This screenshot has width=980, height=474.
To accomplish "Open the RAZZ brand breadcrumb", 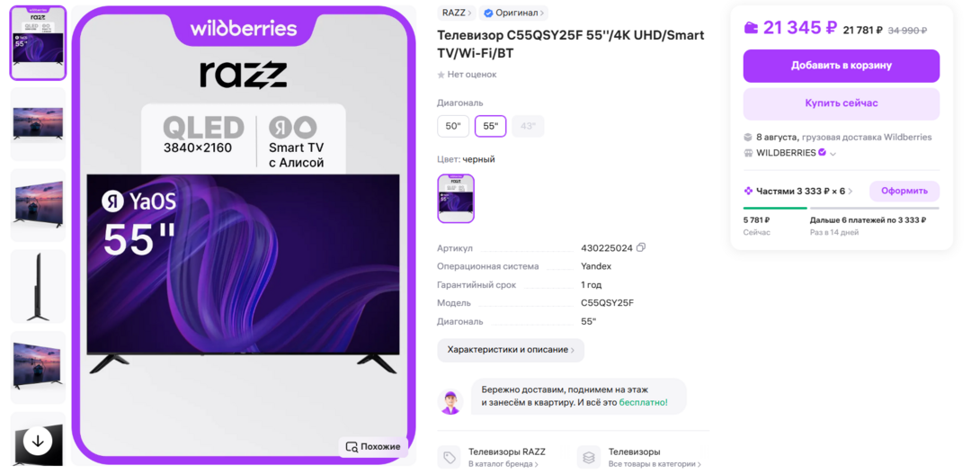I will coord(457,13).
